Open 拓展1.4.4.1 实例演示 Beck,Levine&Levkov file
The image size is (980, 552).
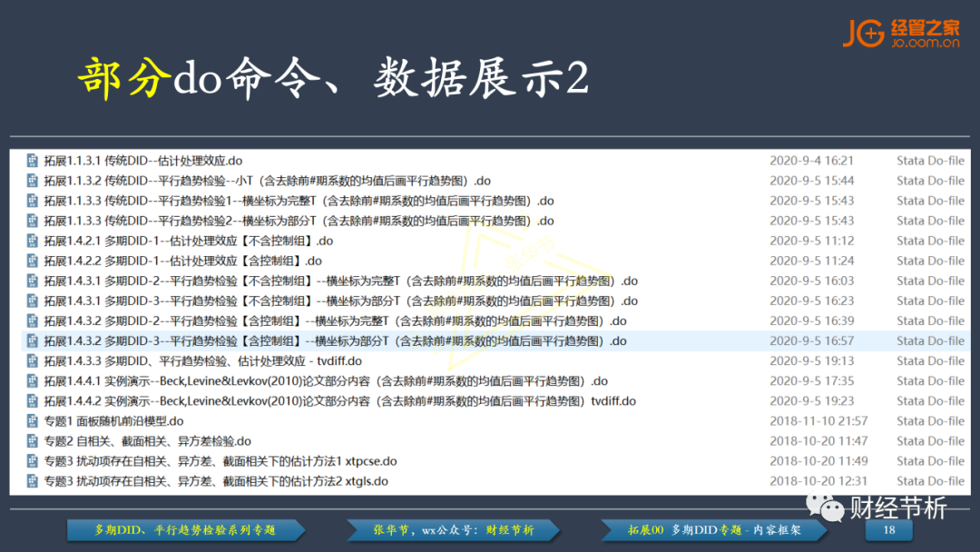(x=325, y=381)
